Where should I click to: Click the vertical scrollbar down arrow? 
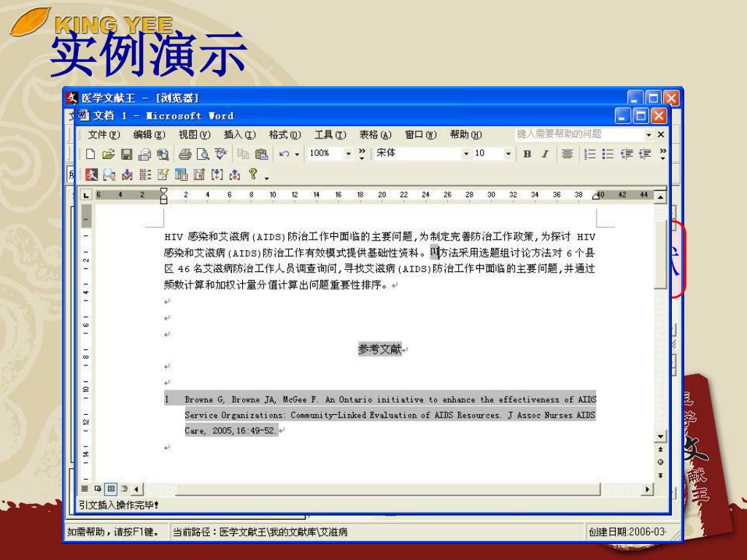pyautogui.click(x=660, y=436)
